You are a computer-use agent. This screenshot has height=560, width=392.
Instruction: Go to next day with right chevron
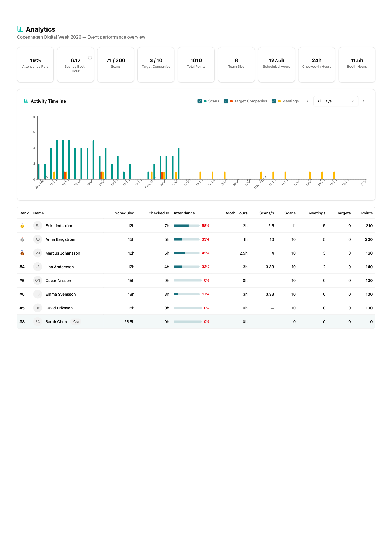[x=364, y=101]
